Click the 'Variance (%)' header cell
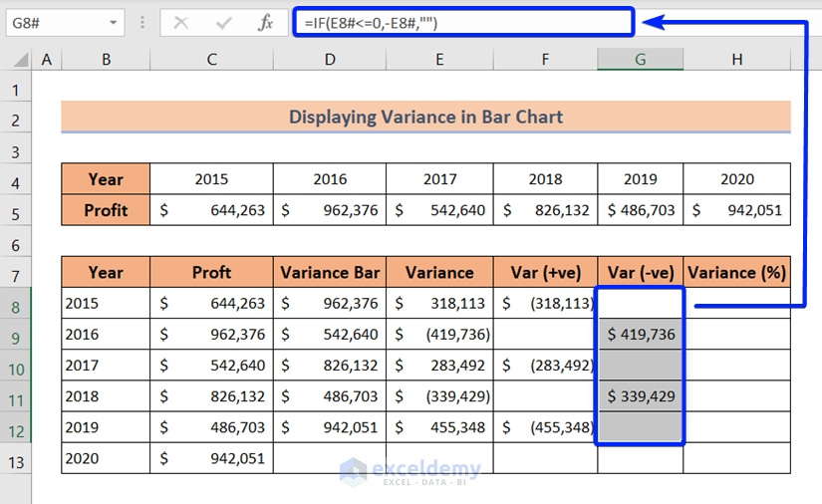822x504 pixels. 737,273
